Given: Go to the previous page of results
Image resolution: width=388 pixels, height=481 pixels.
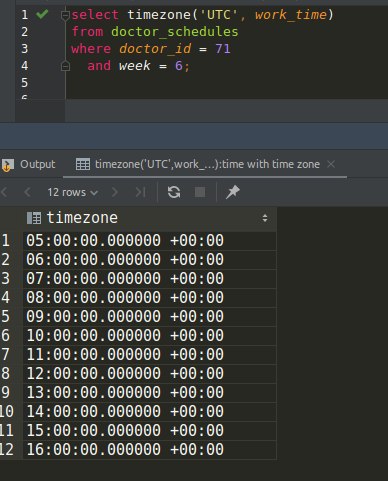Looking at the screenshot, I should pos(28,192).
